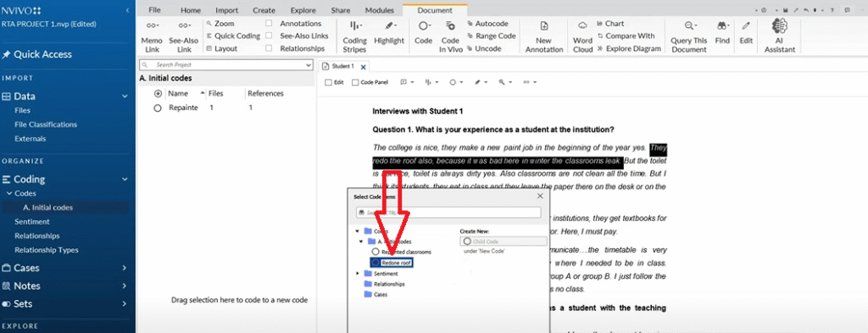Image resolution: width=868 pixels, height=333 pixels.
Task: Open the help question mark icon
Action: pyautogui.click(x=832, y=10)
